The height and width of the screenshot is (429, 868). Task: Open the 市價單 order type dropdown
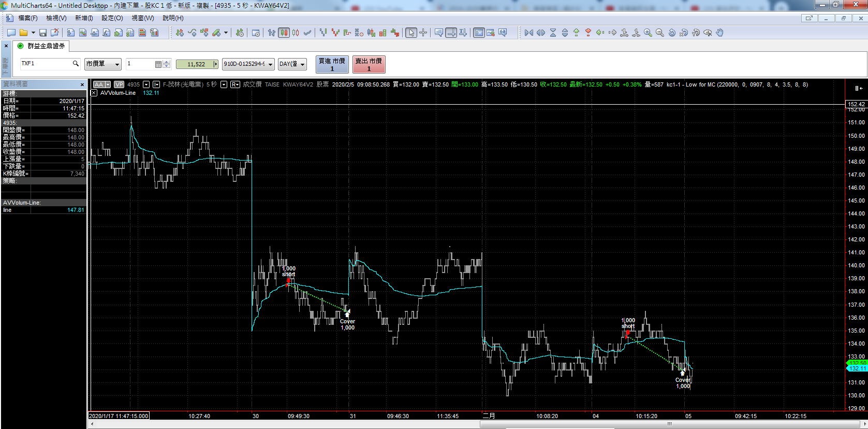(x=103, y=64)
